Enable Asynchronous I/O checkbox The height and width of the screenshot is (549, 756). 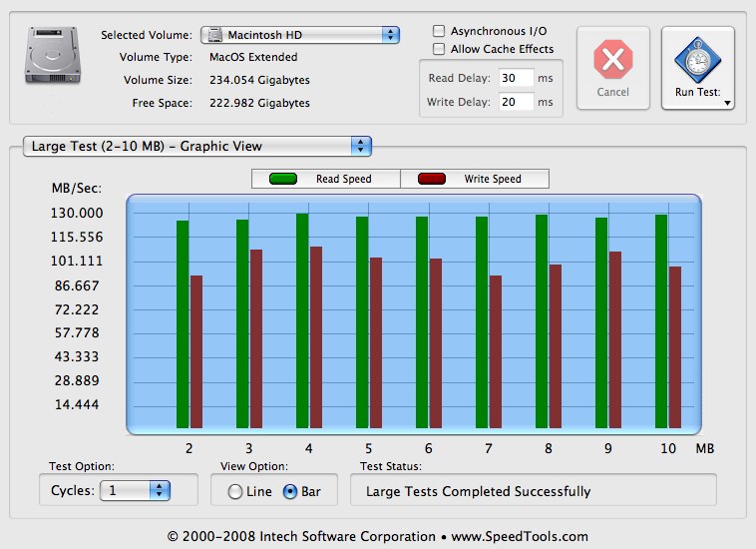439,31
